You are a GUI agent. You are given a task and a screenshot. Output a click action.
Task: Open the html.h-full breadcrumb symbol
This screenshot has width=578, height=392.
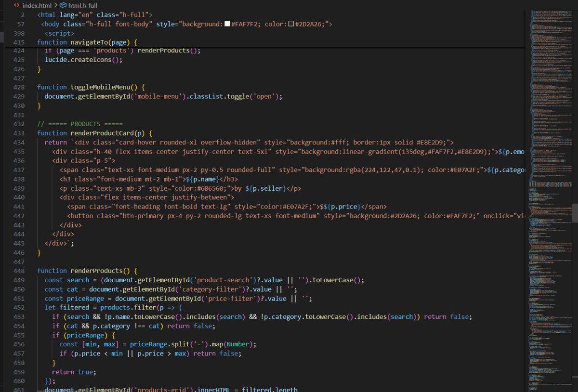click(x=83, y=5)
